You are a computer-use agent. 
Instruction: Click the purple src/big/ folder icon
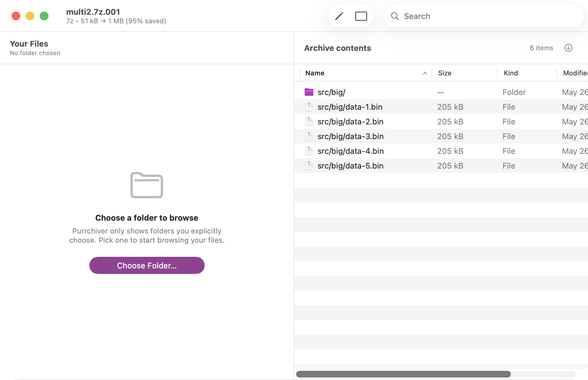coord(309,92)
